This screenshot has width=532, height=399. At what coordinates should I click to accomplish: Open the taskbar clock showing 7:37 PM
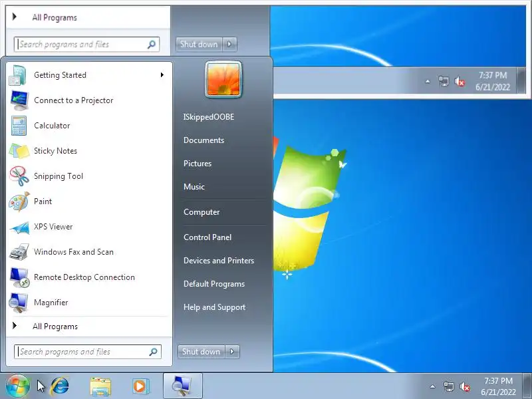(x=498, y=386)
